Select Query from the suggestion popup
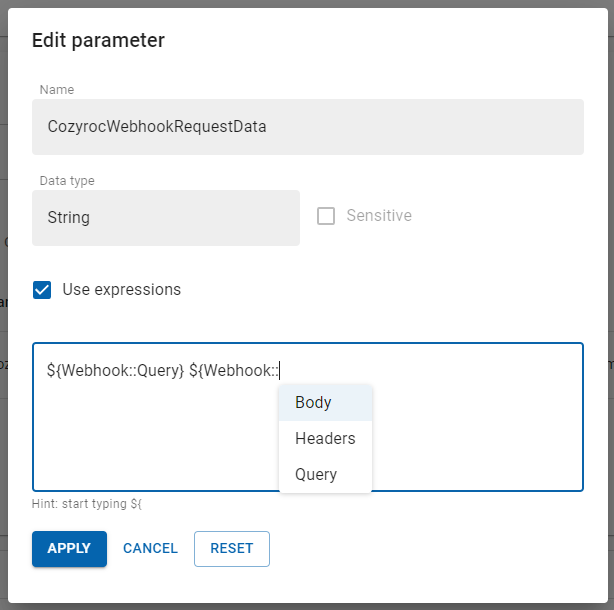The width and height of the screenshot is (614, 610). [x=316, y=474]
